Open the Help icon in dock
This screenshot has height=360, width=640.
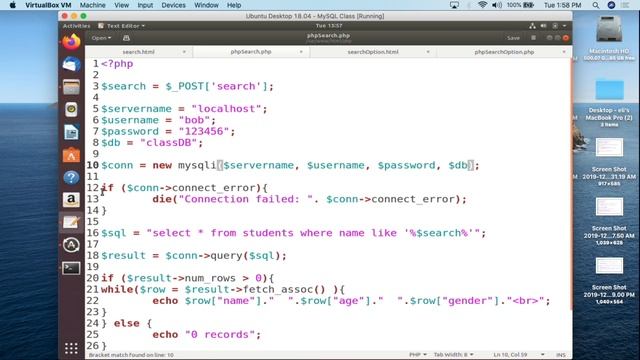(x=71, y=178)
